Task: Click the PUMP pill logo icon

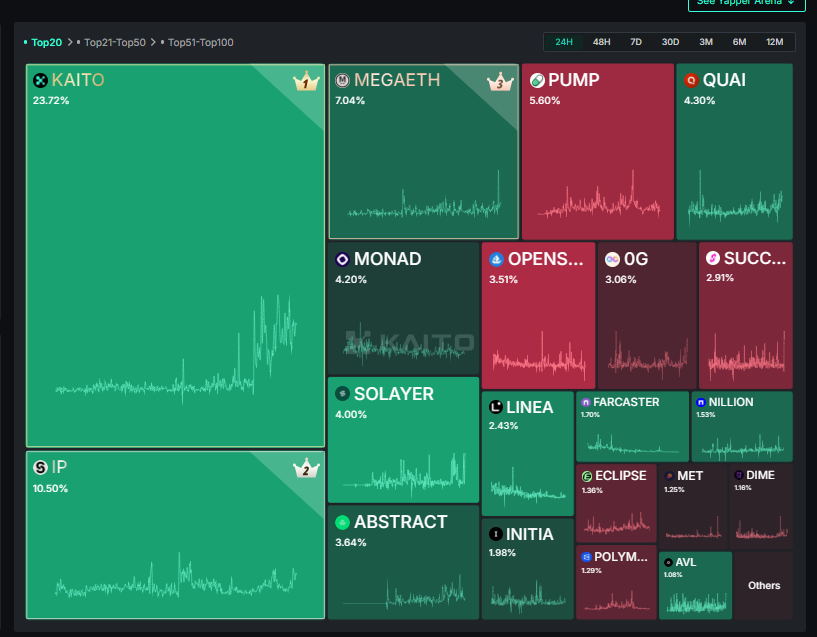Action: pos(537,80)
